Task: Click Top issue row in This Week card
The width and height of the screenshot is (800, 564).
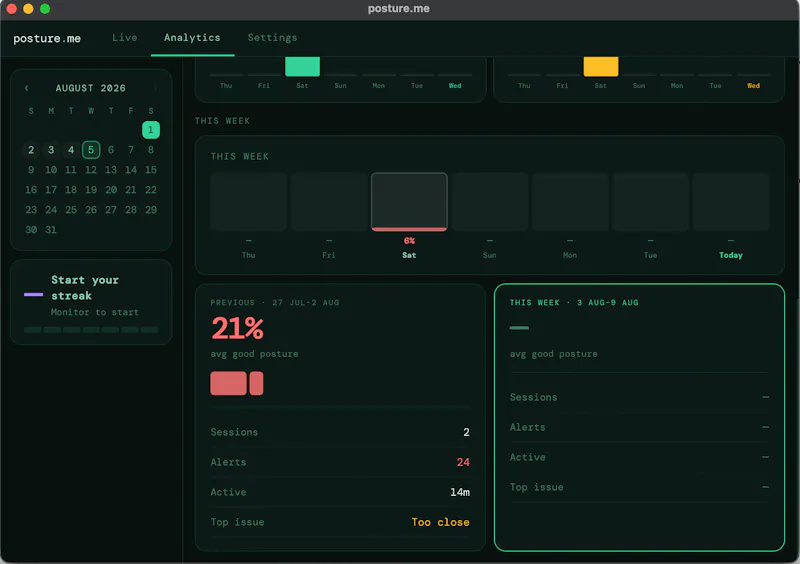Action: 639,487
